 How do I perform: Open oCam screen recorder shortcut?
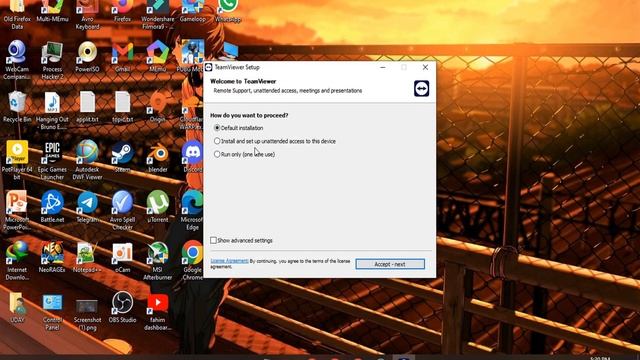(x=122, y=257)
